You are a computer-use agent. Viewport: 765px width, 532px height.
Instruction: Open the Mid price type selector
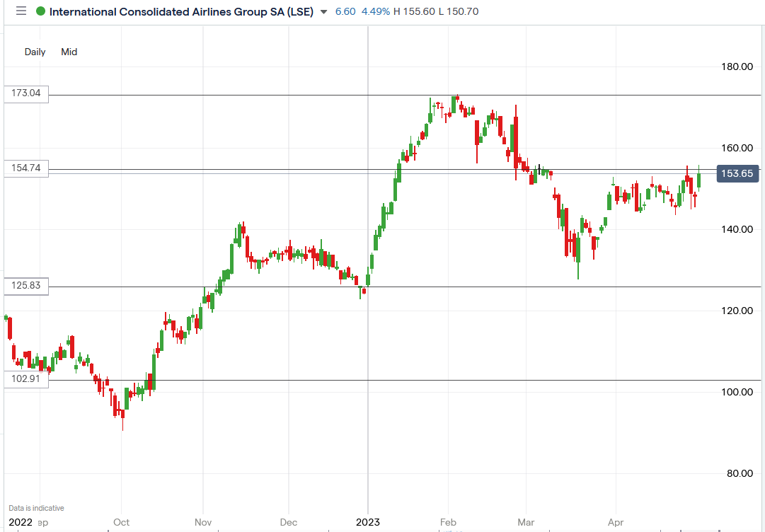pyautogui.click(x=69, y=52)
